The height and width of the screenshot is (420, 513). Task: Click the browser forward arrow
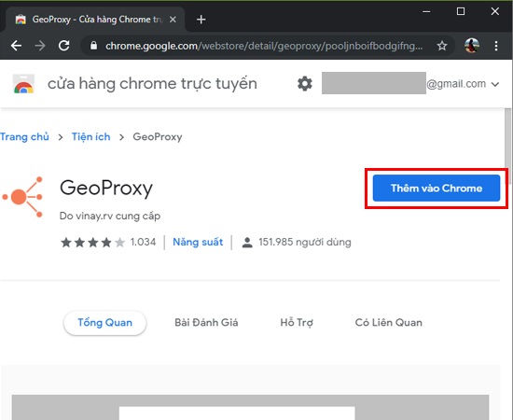40,46
